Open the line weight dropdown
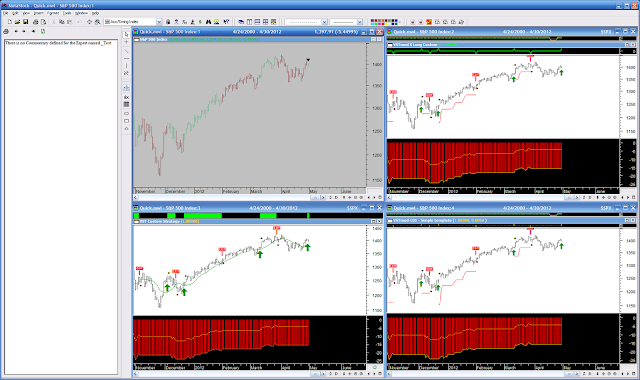640x380 pixels. click(360, 22)
